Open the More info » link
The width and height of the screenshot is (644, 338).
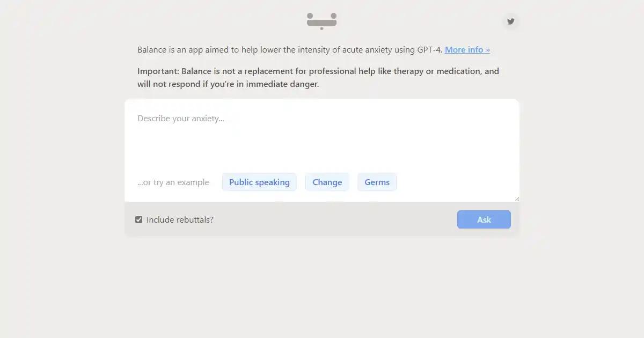click(467, 49)
